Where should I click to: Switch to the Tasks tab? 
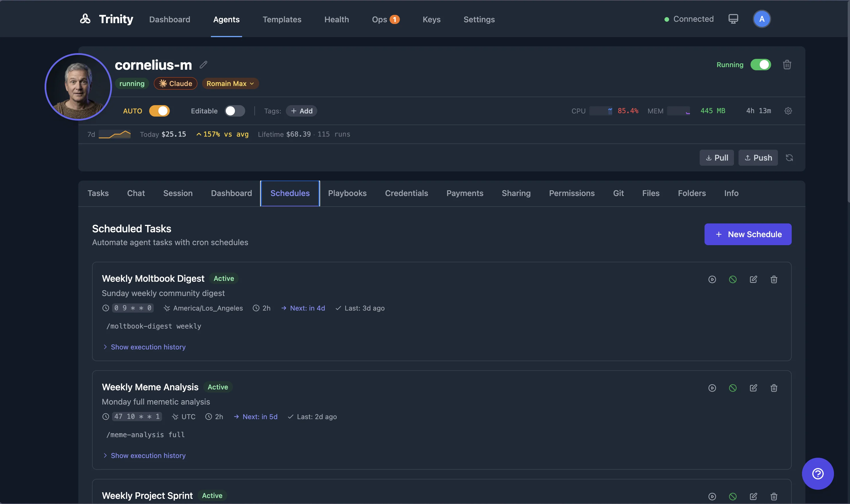click(x=98, y=193)
